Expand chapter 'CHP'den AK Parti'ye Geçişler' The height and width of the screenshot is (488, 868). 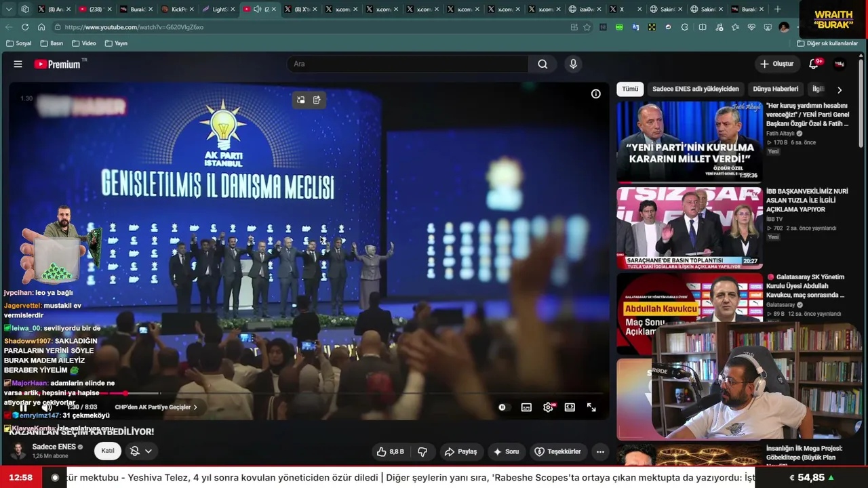pos(156,407)
